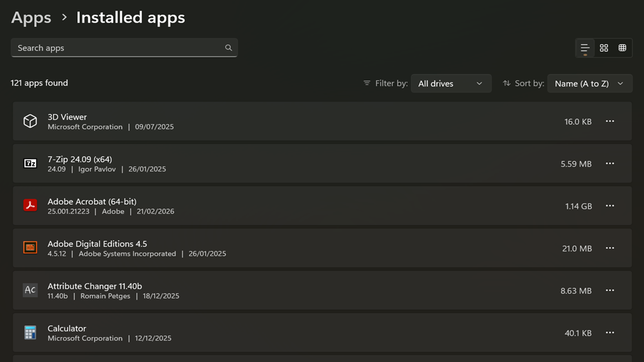Navigate back to Apps
644x362 pixels.
(31, 17)
